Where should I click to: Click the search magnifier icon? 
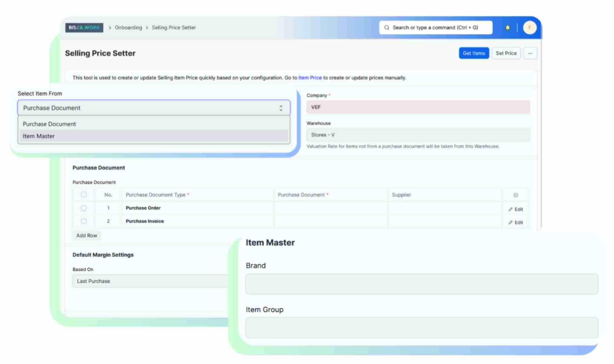point(387,28)
